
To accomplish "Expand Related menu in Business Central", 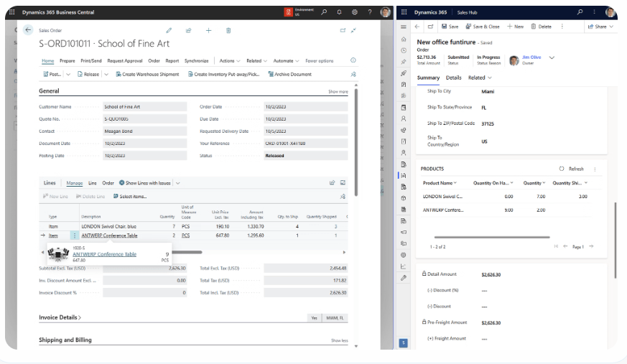I will coord(256,61).
